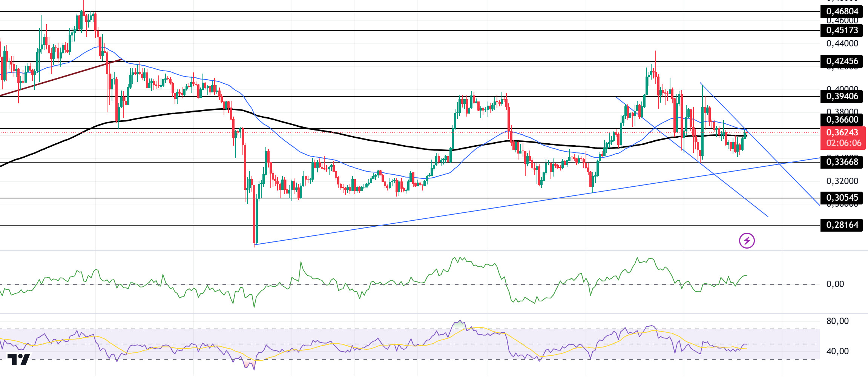Select the 0,36600 price level label
This screenshot has width=868, height=381.
(x=842, y=120)
